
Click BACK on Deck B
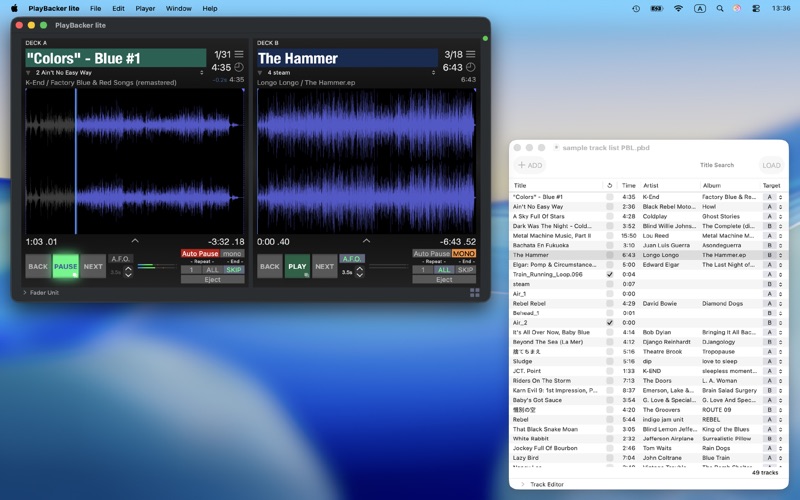270,266
